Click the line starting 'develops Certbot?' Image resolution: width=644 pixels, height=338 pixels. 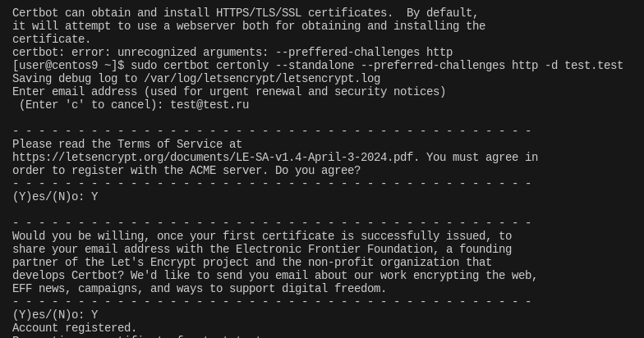(275, 276)
